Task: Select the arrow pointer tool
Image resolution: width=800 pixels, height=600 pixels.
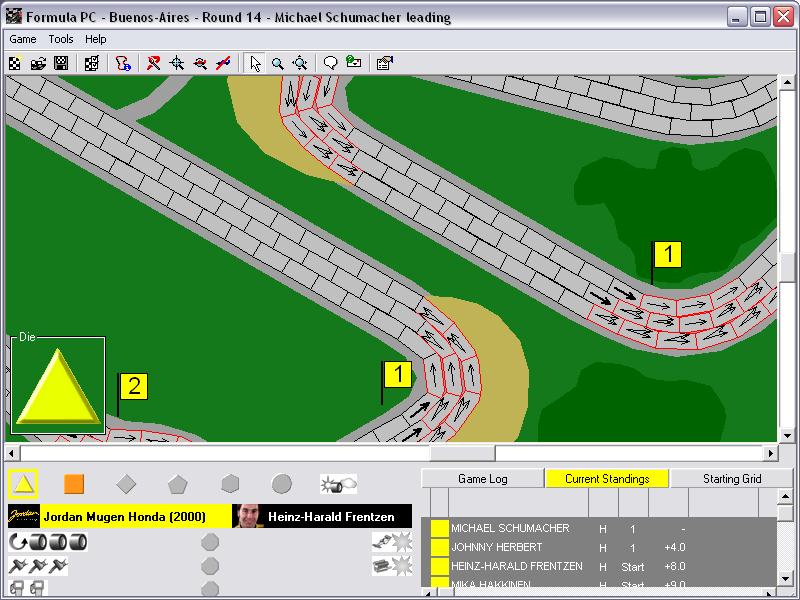Action: click(x=255, y=63)
